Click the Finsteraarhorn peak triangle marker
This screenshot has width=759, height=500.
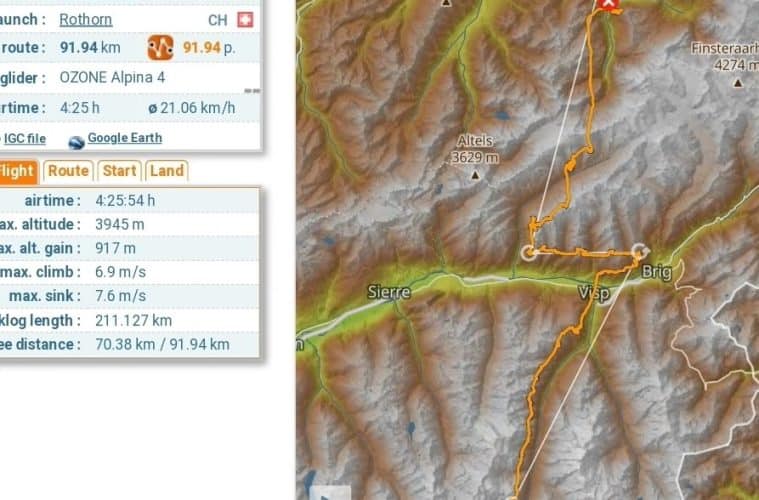click(738, 83)
